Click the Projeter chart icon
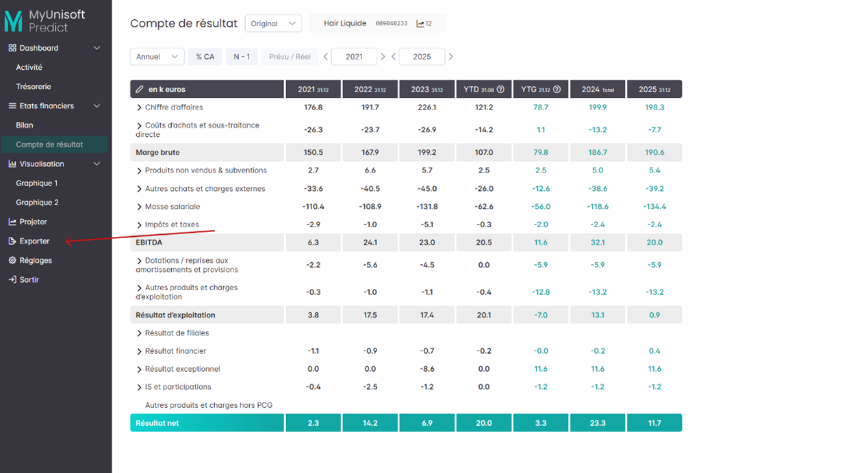Viewport: 868px width, 473px height. [12, 222]
